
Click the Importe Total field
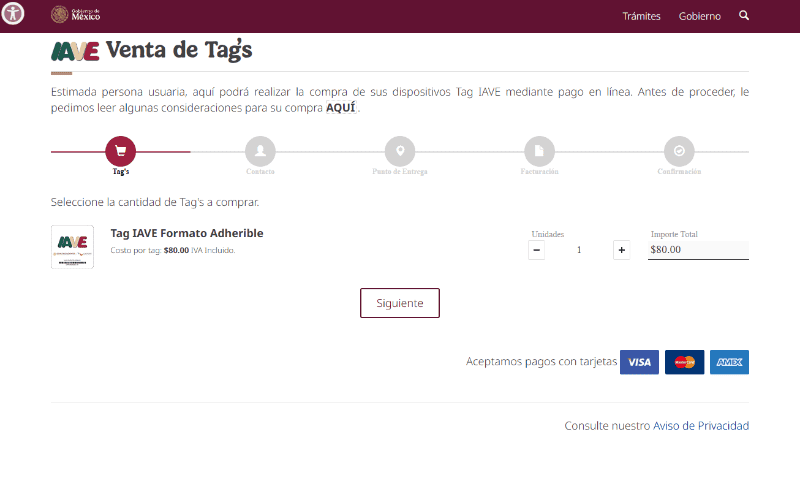(698, 250)
